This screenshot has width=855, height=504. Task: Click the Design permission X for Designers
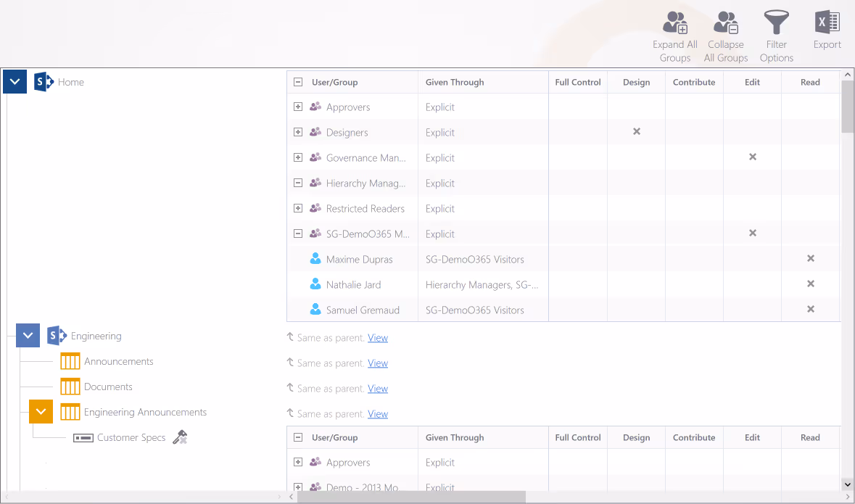point(636,131)
